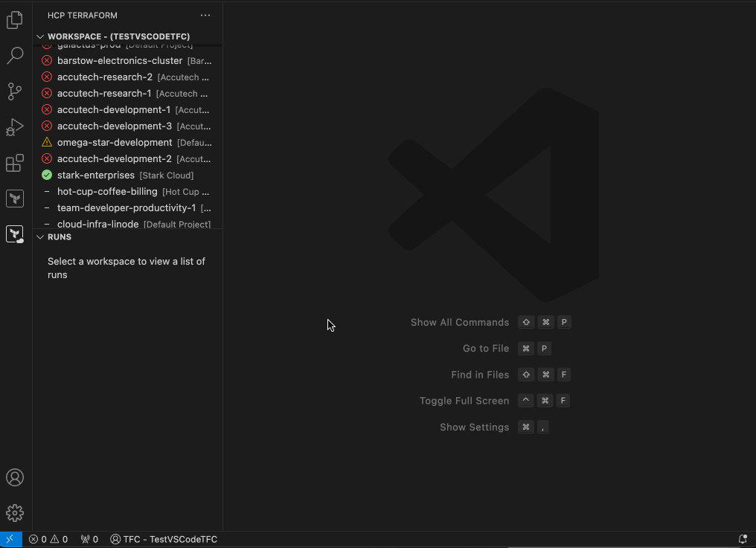Click the Go to File shortcut hint

[x=507, y=349]
